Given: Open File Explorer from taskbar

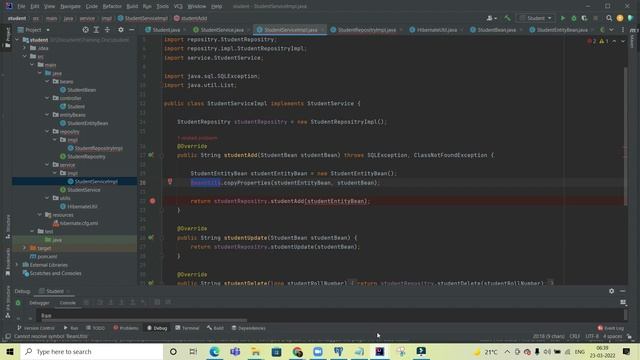Looking at the screenshot, I should pos(256,351).
